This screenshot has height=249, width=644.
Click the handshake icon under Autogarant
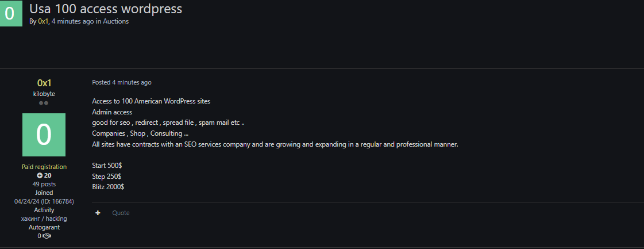[47, 236]
